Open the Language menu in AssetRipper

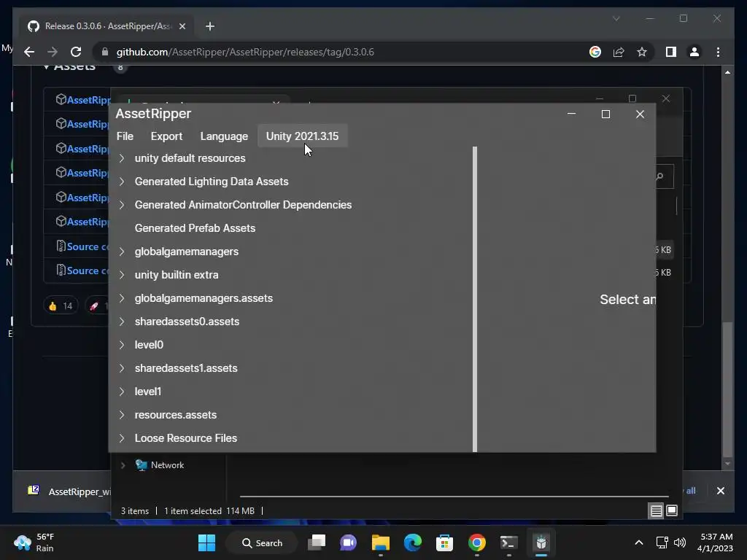224,136
